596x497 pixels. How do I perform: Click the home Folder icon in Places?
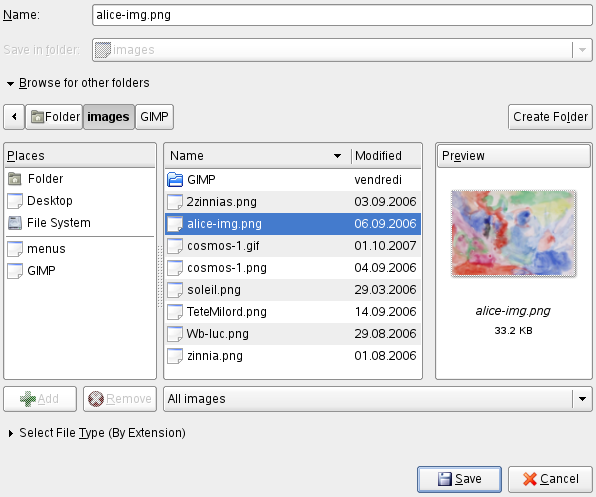pos(15,179)
